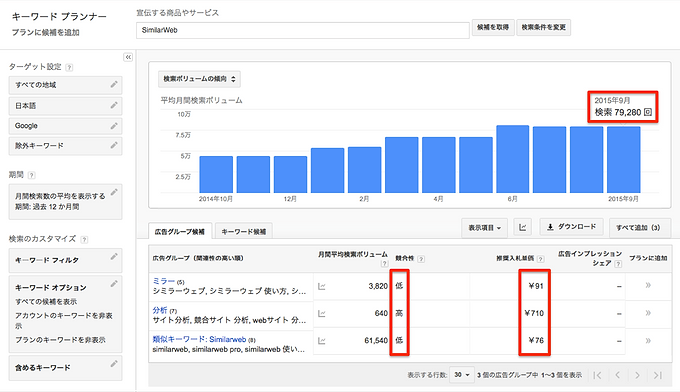The width and height of the screenshot is (680, 392).
Task: Click the ¥91 bid value cell
Action: click(536, 286)
